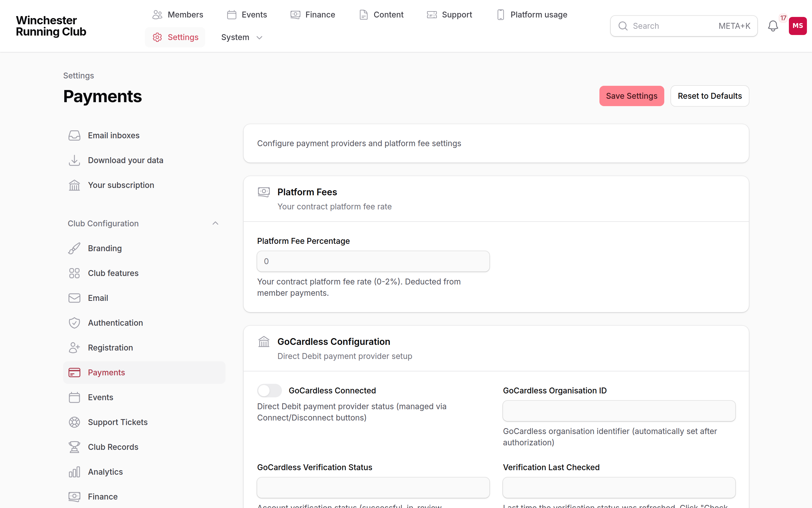Focus the Search box in the header
Viewport: 812px width, 508px height.
click(x=683, y=26)
